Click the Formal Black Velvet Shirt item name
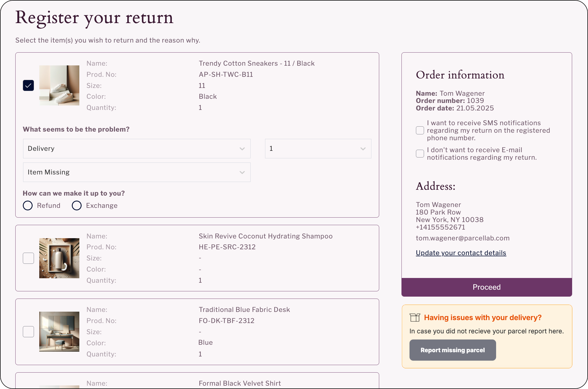The height and width of the screenshot is (389, 588). click(240, 383)
